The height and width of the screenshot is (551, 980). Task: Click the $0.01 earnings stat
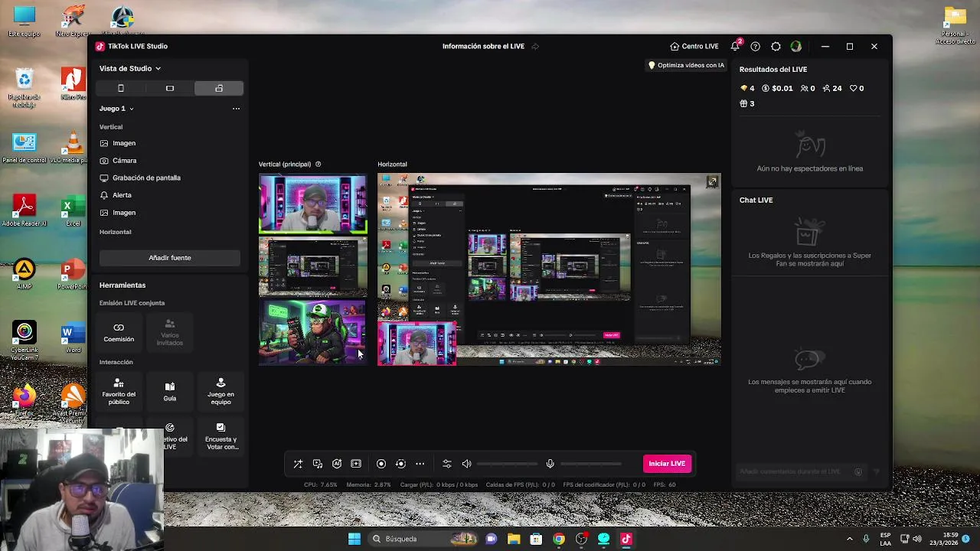777,89
